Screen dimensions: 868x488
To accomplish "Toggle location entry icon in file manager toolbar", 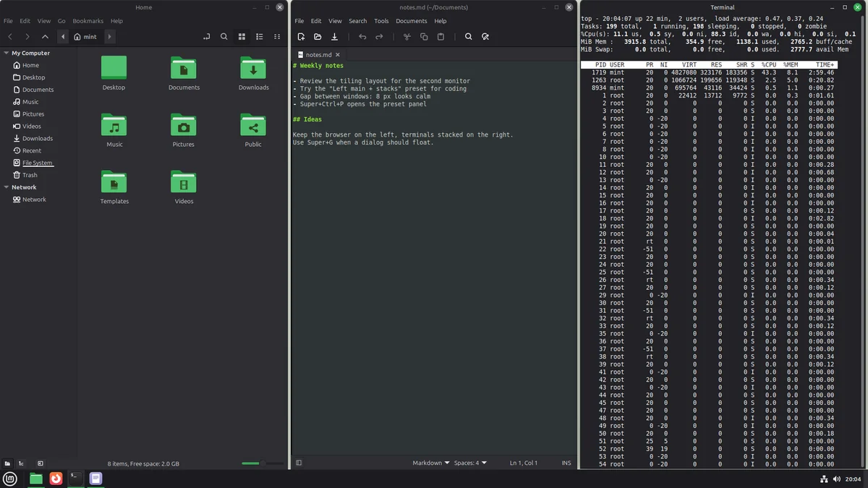I will click(207, 36).
